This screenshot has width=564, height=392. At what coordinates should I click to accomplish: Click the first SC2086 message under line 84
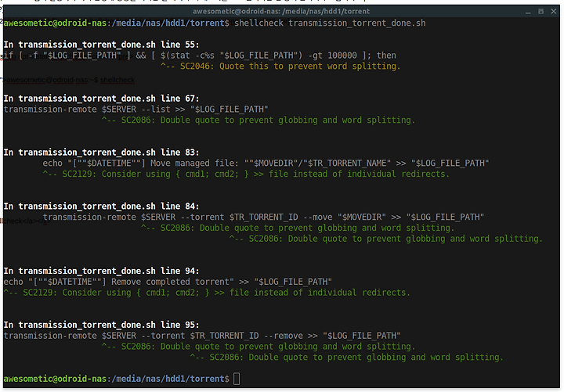(x=298, y=228)
